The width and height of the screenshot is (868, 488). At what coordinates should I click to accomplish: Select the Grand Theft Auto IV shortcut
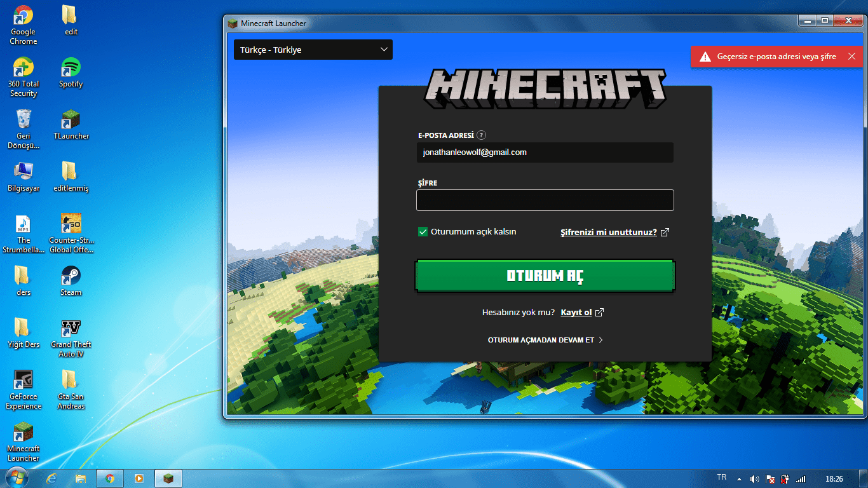pyautogui.click(x=71, y=338)
